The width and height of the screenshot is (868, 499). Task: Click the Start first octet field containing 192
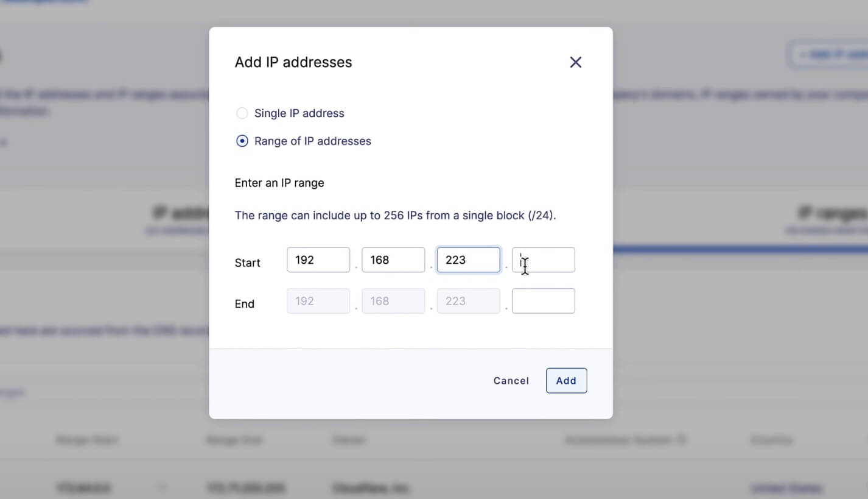pyautogui.click(x=318, y=260)
